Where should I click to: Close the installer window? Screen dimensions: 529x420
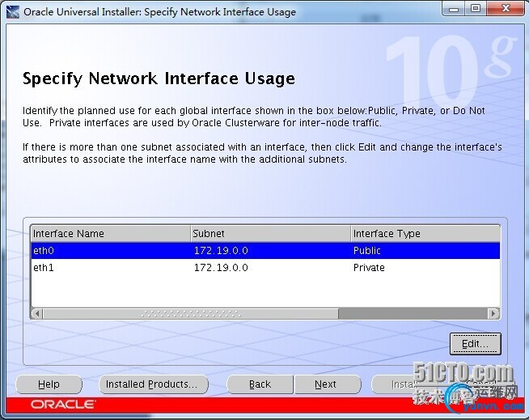click(506, 8)
